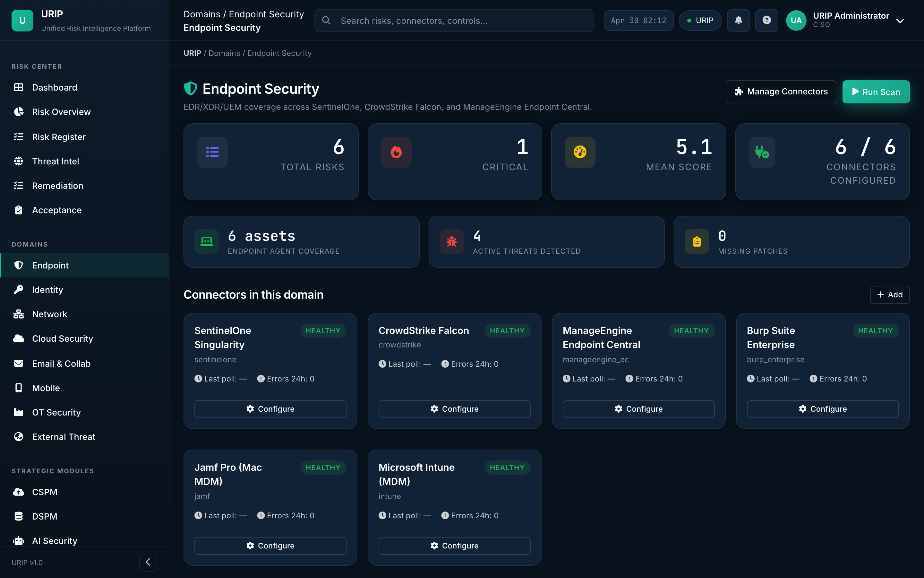Open the AI Security robot icon

click(18, 540)
